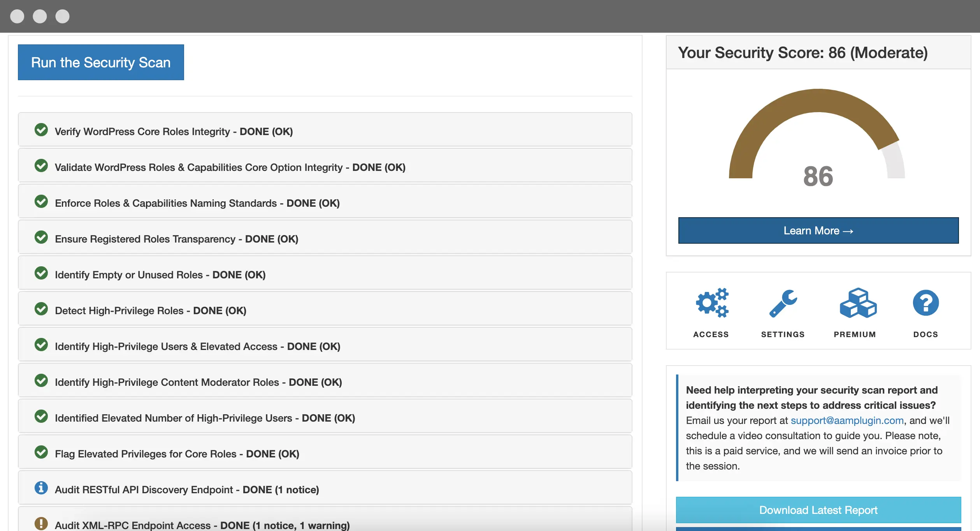Expand Identify High-Privilege Content Moderator Roles row
The height and width of the screenshot is (531, 980).
click(325, 380)
